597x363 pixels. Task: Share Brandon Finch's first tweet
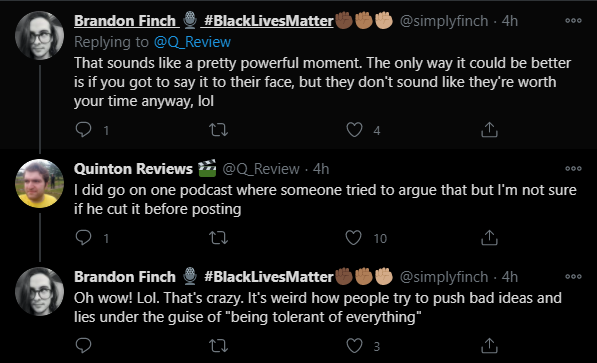[x=489, y=130]
